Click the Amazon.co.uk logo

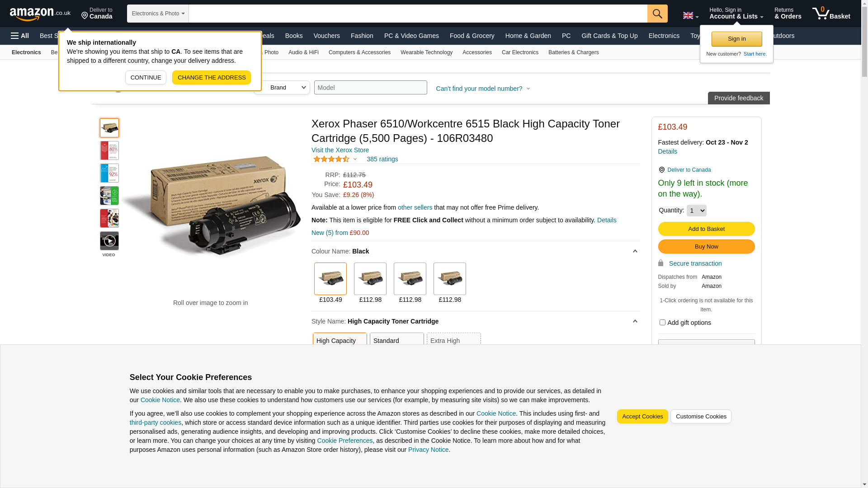pos(40,14)
